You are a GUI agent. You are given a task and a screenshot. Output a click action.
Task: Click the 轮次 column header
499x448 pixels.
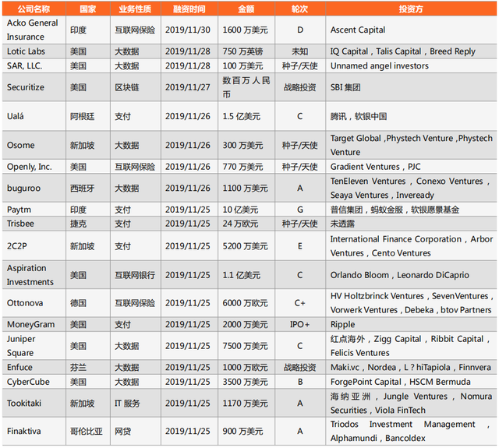300,9
